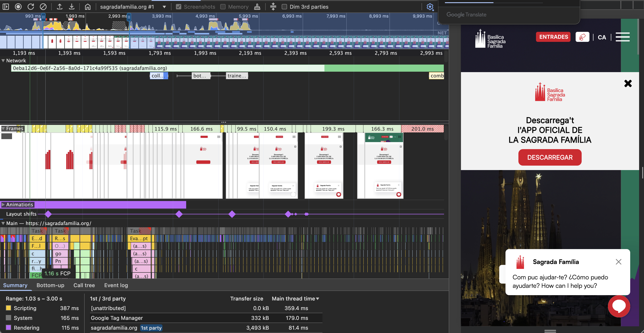
Task: Open the hamburger menu on the website
Action: (x=622, y=37)
